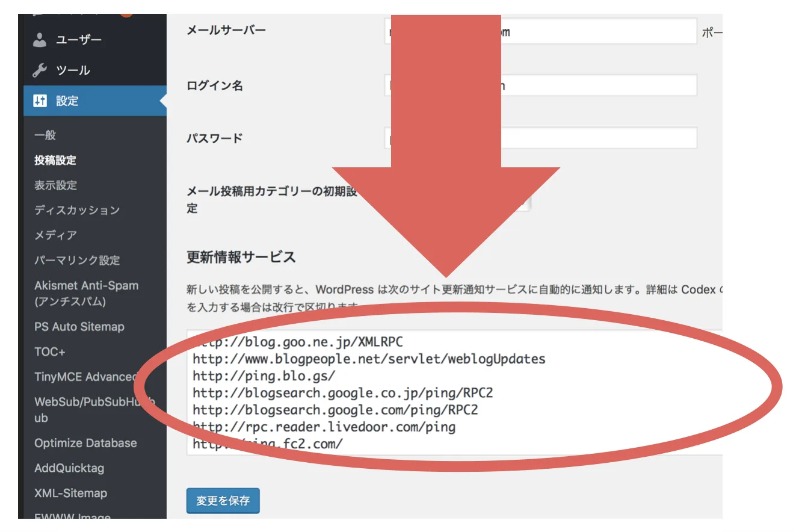Click the http://rpc.reader.livedoor.com/ping line
The width and height of the screenshot is (793, 532).
coord(324,427)
